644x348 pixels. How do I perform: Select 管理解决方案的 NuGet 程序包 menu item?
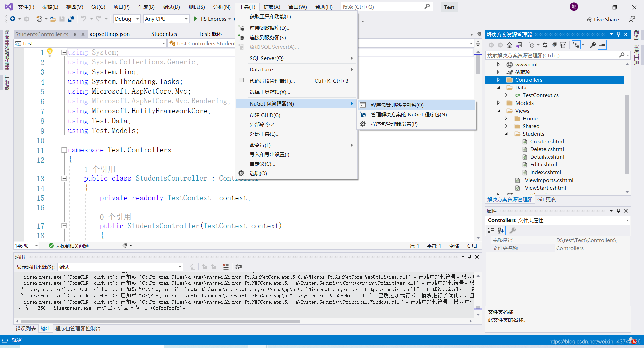click(x=416, y=114)
